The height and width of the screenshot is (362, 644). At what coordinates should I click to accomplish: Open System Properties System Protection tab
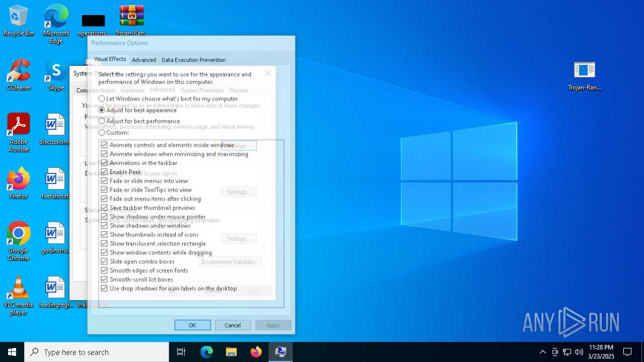pyautogui.click(x=202, y=90)
